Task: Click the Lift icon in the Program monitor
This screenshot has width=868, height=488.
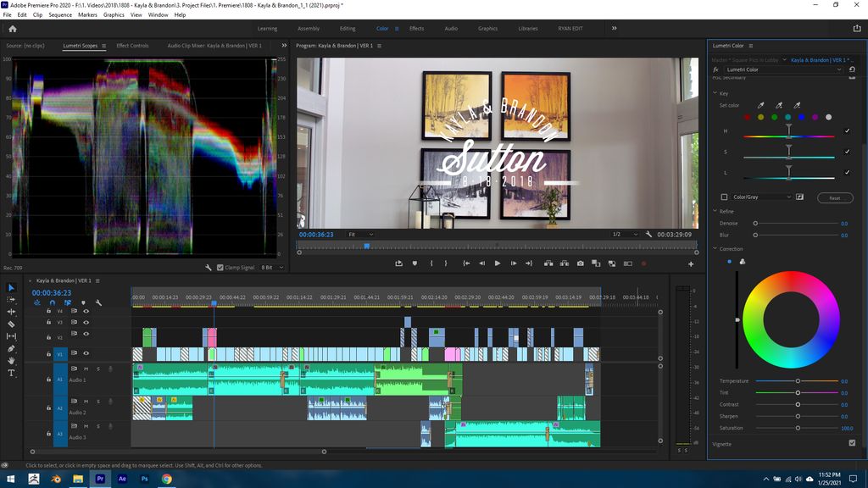Action: pos(548,263)
